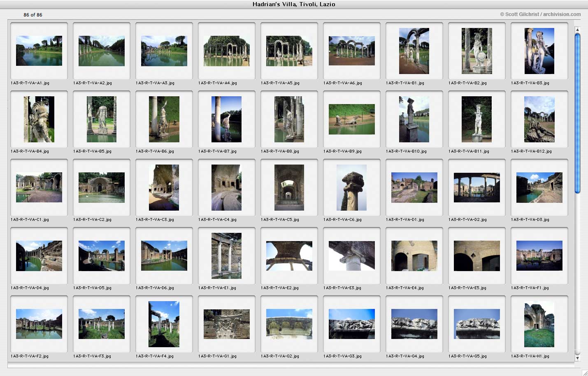This screenshot has height=376, width=588.
Task: Open image 1A3-R-T-VA-A5.jpg
Action: coord(289,51)
